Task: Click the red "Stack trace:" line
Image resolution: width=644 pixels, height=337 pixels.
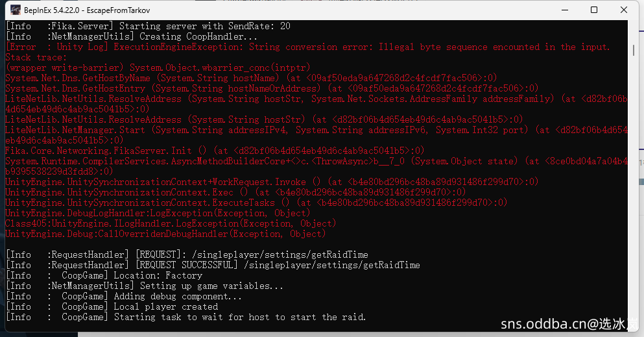Action: coord(36,57)
